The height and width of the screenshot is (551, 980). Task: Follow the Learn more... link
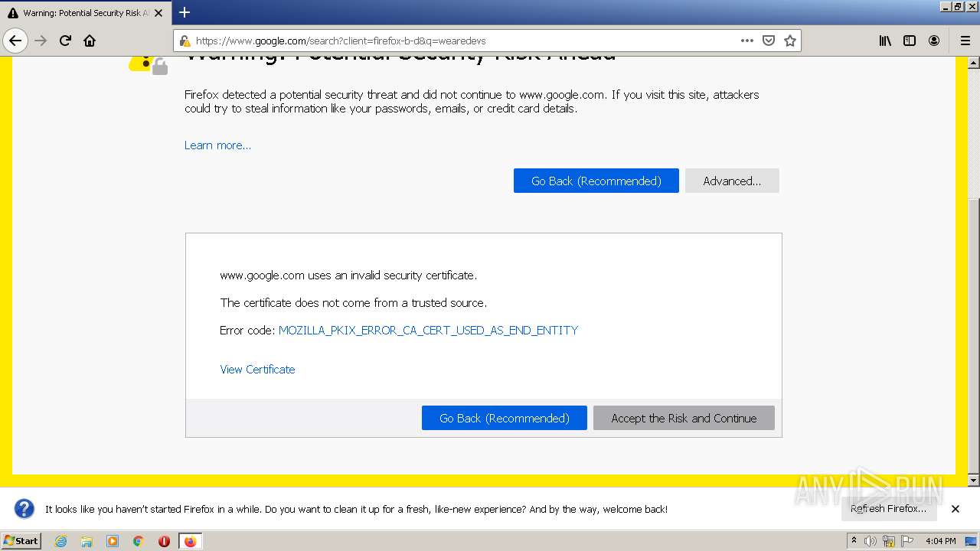click(x=217, y=145)
